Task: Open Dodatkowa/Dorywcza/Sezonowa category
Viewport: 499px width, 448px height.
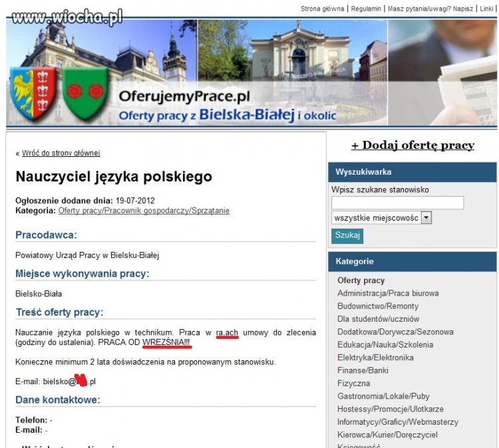Action: [x=395, y=332]
